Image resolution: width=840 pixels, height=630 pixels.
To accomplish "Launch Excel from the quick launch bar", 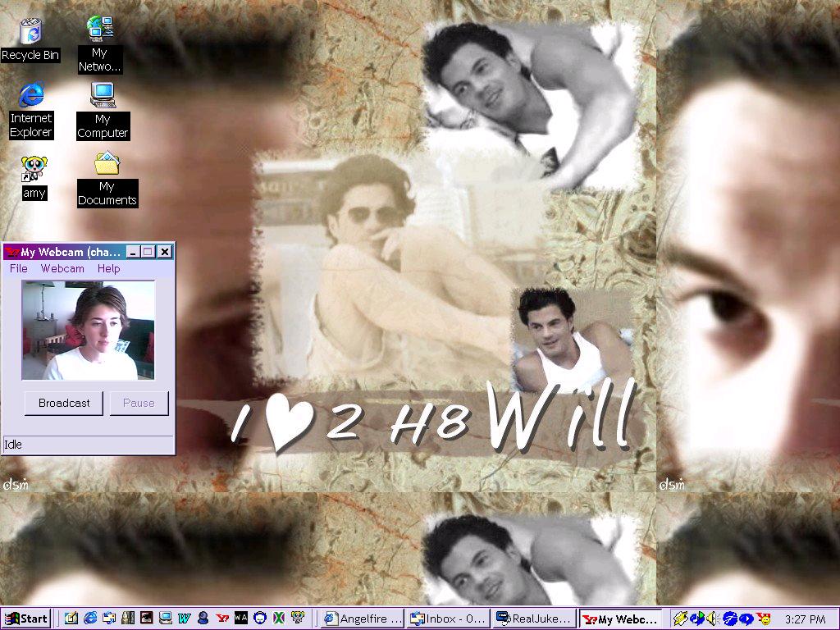I will pos(278,619).
